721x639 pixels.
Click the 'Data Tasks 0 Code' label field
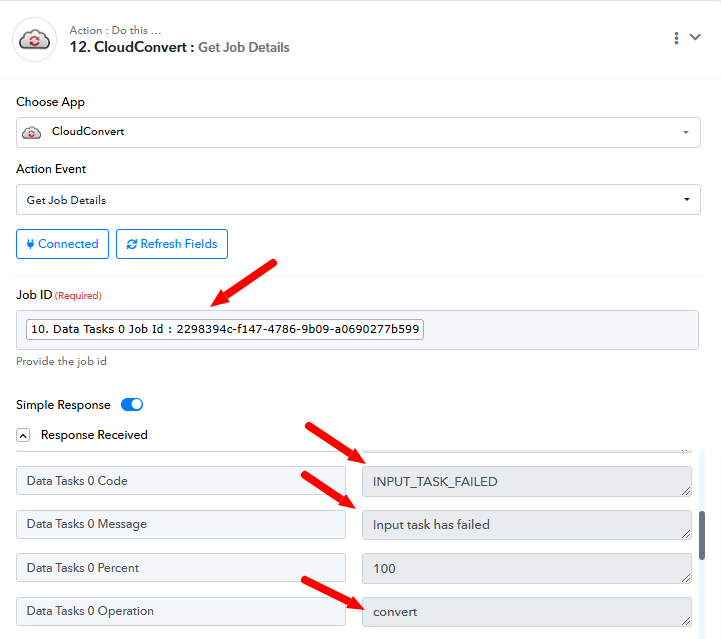(x=181, y=481)
